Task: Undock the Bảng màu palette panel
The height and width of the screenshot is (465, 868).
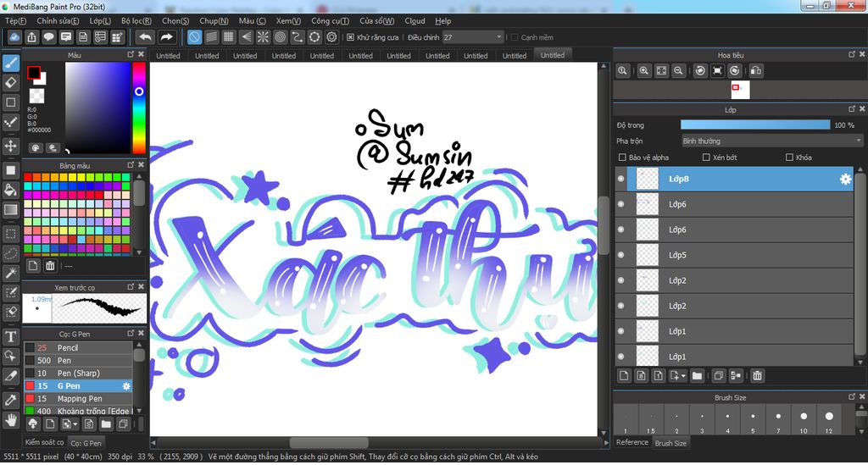Action: pos(131,165)
